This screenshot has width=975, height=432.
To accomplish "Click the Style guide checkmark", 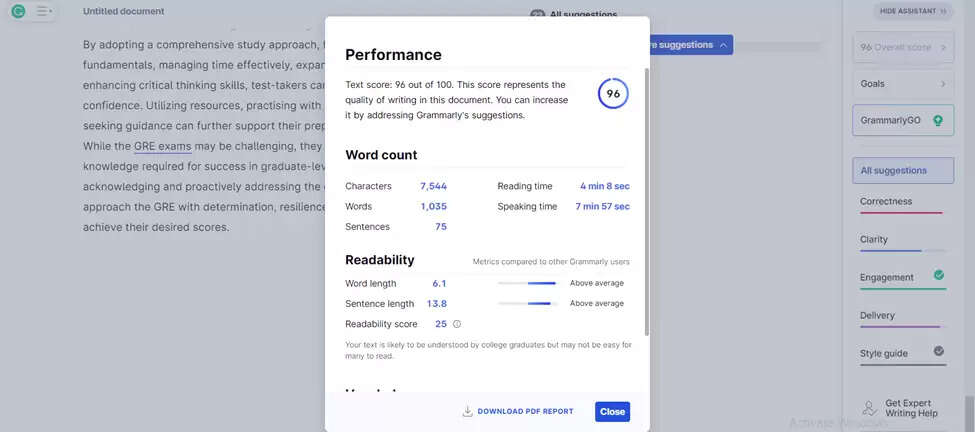I will (x=938, y=351).
